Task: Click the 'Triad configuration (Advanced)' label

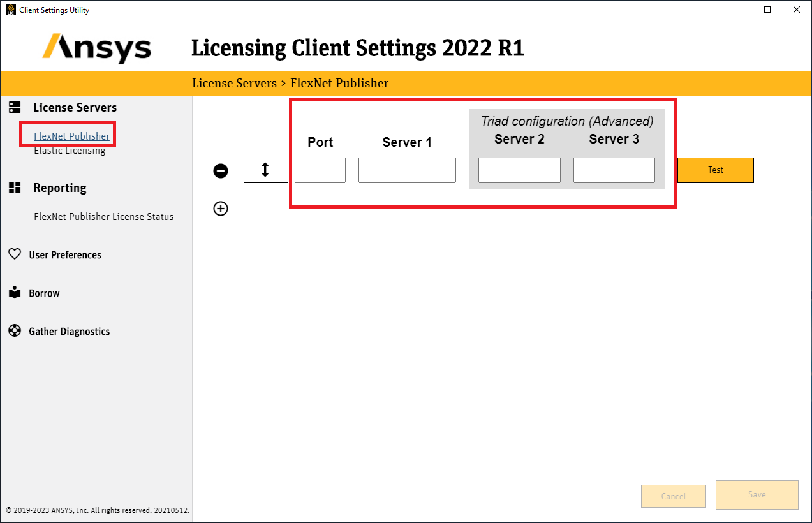Action: tap(567, 121)
